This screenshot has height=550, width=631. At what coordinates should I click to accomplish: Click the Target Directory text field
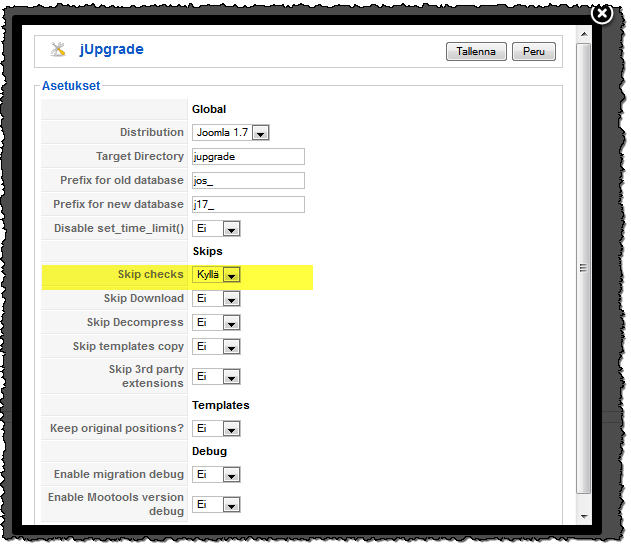(247, 156)
